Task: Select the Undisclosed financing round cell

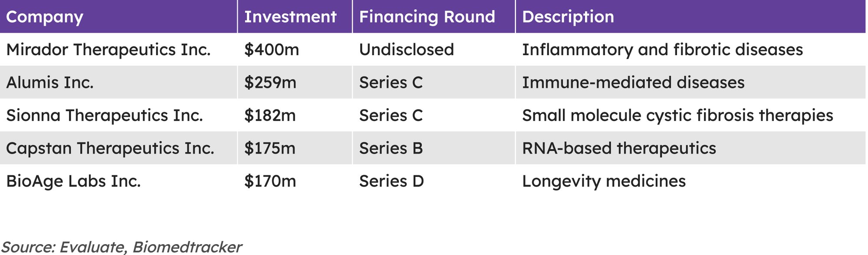Action: click(407, 50)
